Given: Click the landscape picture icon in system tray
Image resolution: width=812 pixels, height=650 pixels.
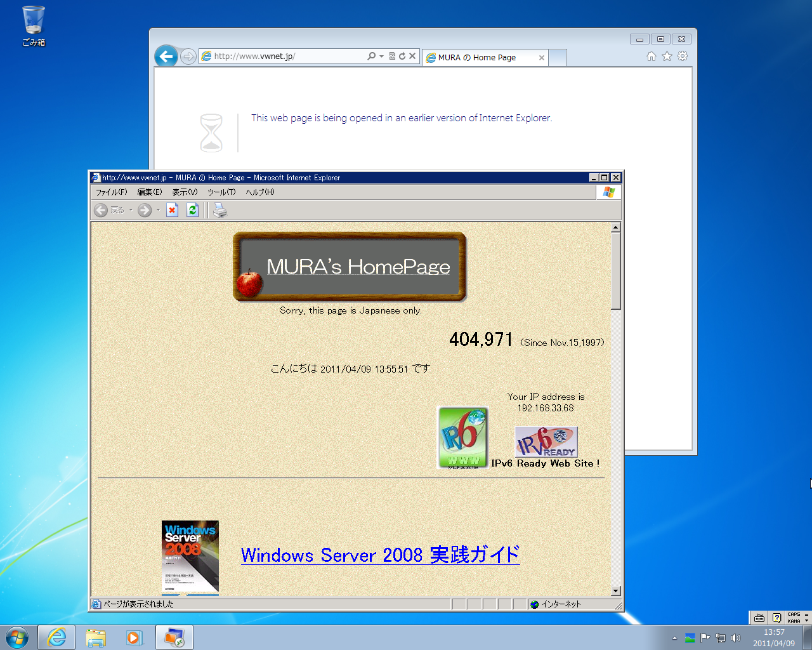Looking at the screenshot, I should pyautogui.click(x=690, y=638).
